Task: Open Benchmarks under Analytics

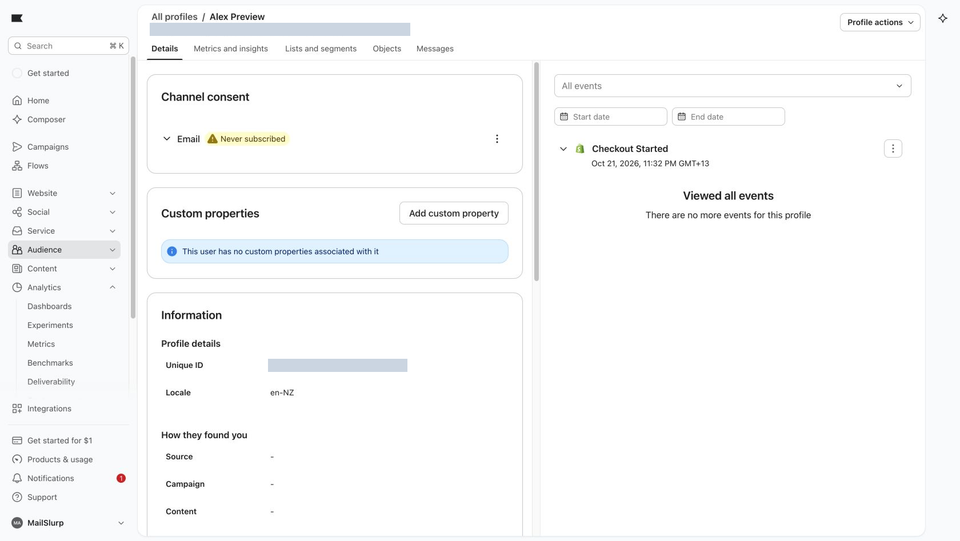Action: click(x=50, y=363)
